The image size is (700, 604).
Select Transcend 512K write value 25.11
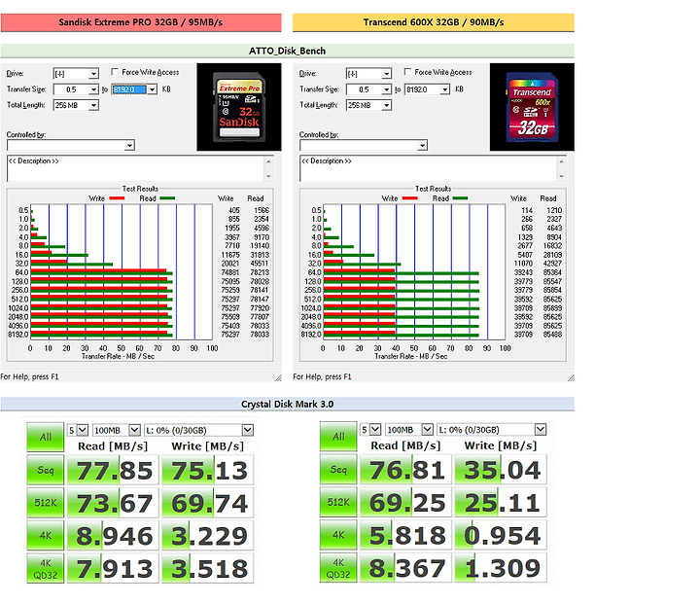click(501, 503)
